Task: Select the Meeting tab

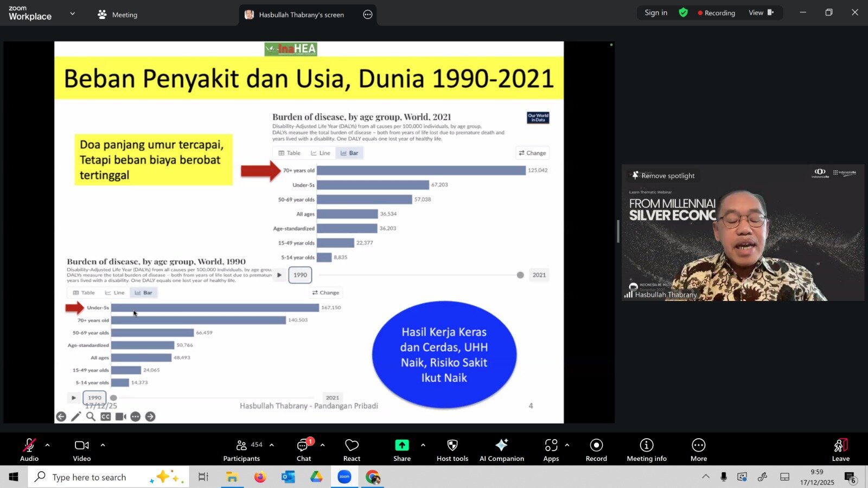Action: click(x=118, y=15)
